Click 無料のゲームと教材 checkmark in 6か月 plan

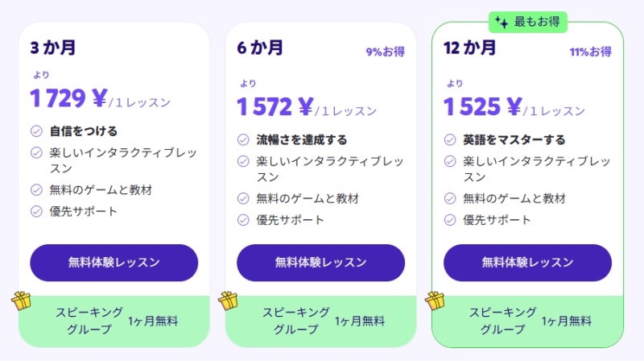243,198
